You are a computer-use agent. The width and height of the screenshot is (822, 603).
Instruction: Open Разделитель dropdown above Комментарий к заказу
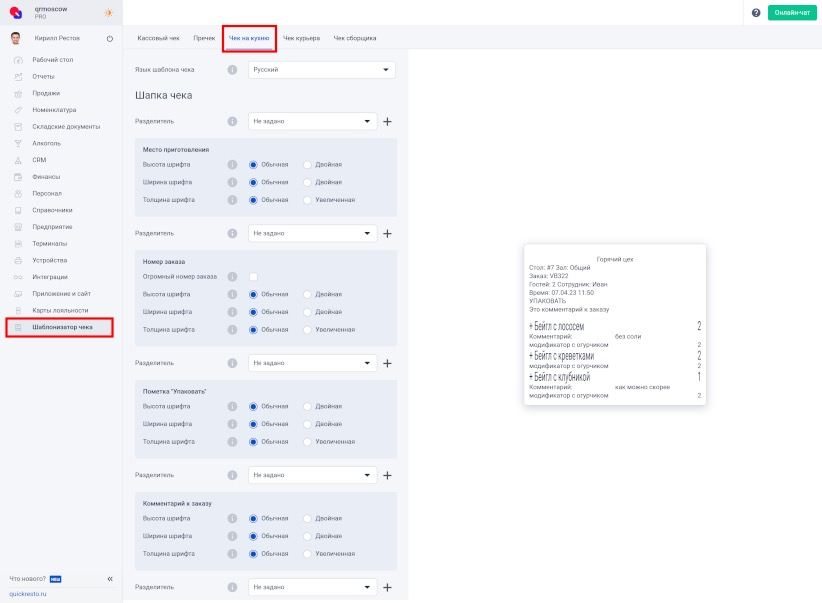[x=312, y=475]
